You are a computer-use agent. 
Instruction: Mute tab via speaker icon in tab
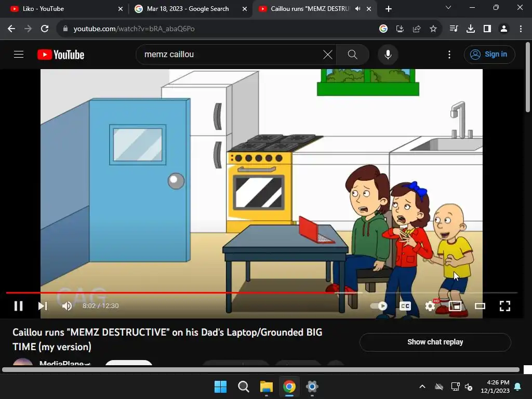click(x=357, y=9)
